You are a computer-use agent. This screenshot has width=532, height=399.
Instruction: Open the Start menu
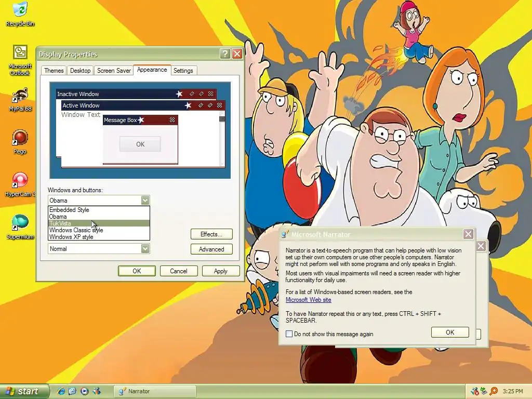(24, 391)
